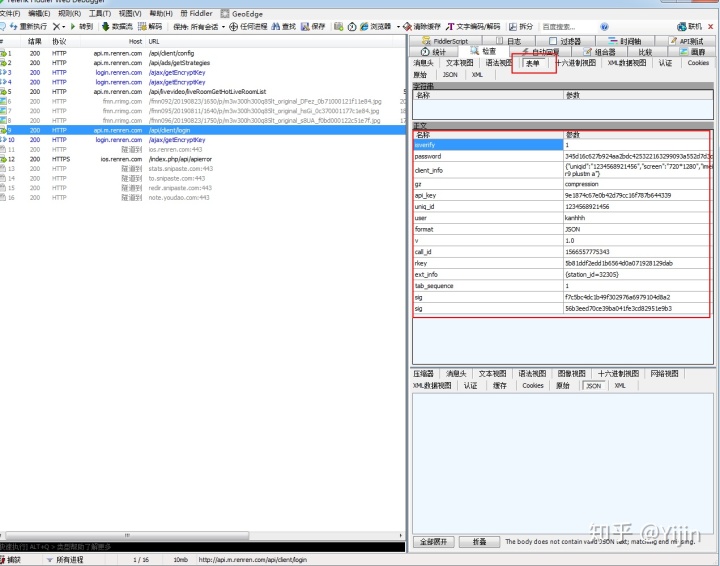Click the QuickExec command line box
The height and width of the screenshot is (566, 720).
click(x=202, y=547)
